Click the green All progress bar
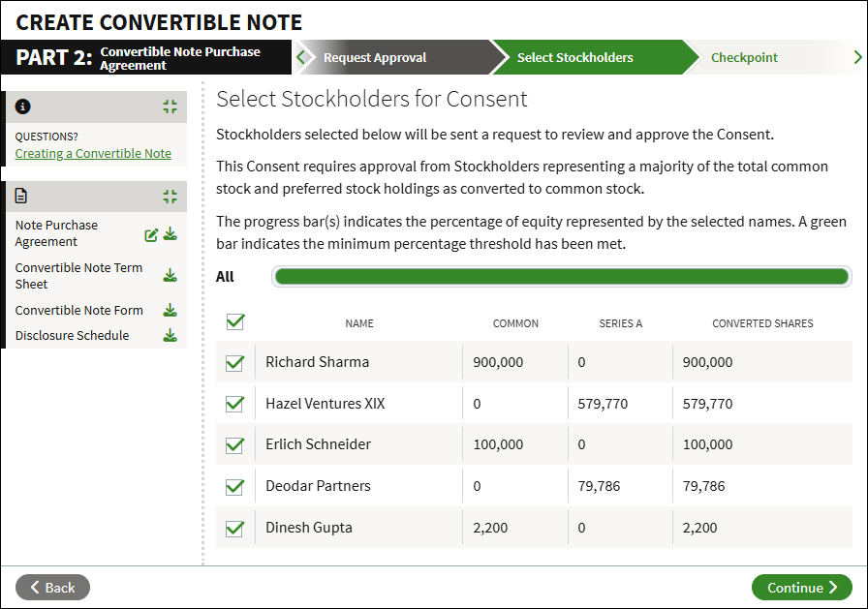 [x=561, y=277]
